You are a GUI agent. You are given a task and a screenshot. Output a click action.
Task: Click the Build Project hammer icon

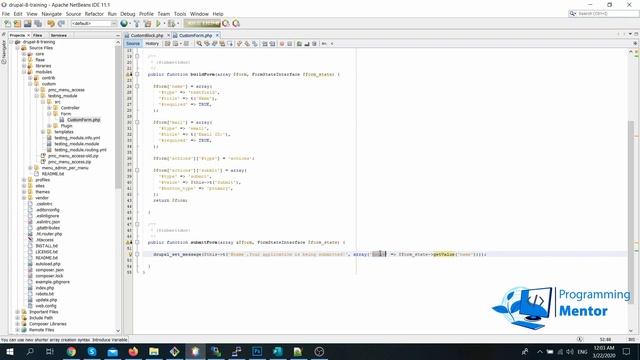137,24
